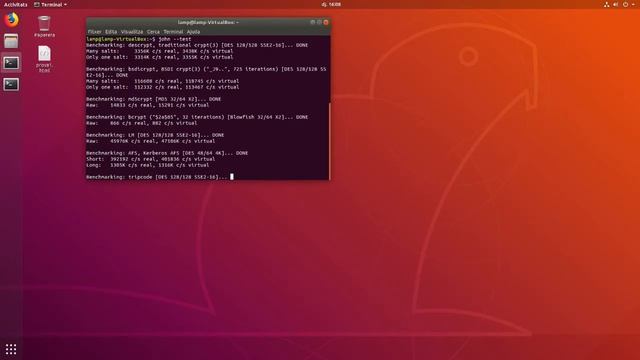This screenshot has width=640, height=360.
Task: Open the clock and calendar panel
Action: tap(331, 4)
